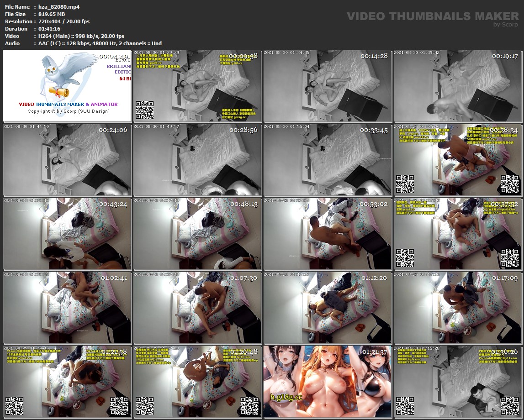Open the thumbnail stamped 01:17:09
This screenshot has height=420, width=524.
click(457, 308)
